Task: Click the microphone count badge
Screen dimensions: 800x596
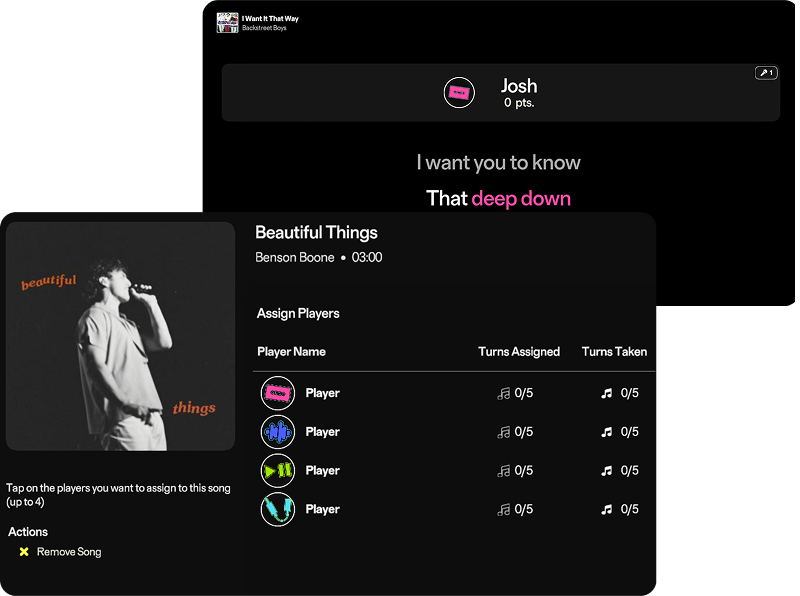Action: (766, 73)
